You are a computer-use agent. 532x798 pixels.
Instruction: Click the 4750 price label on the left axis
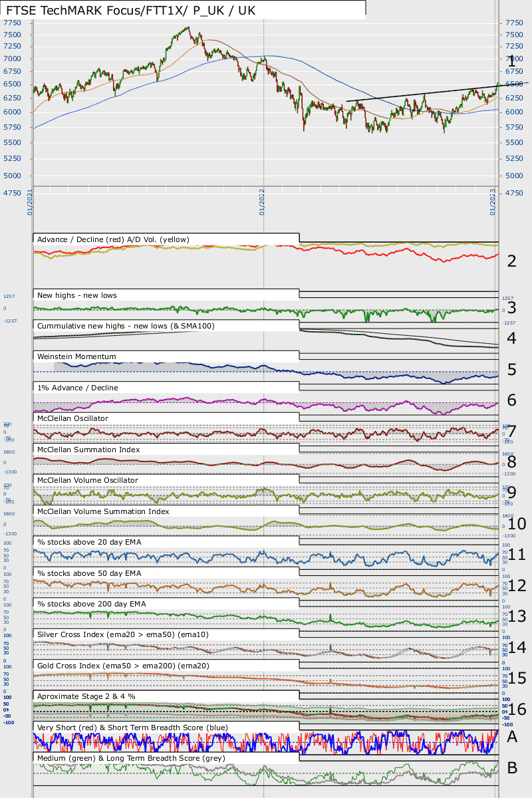click(x=12, y=193)
